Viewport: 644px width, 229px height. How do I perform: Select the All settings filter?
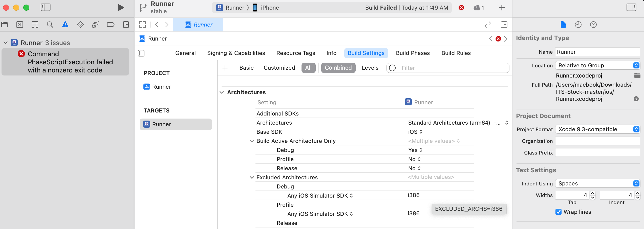pos(308,68)
